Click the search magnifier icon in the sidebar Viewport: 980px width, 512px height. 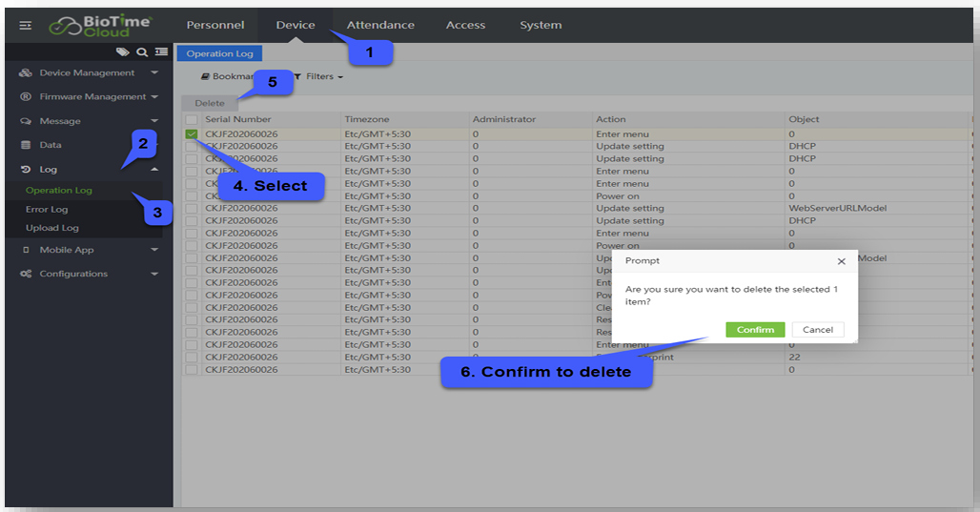coord(142,52)
